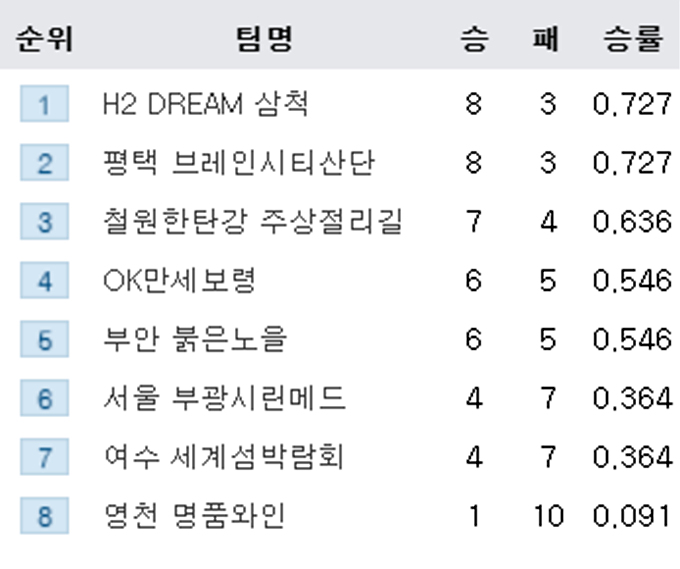This screenshot has width=680, height=569.
Task: Open team 철원한탄강 주상절리길
Action: [x=253, y=222]
